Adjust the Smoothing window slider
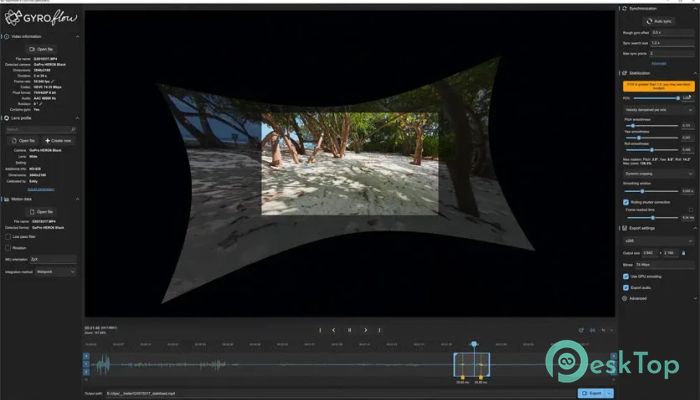Screen dimensions: 700x400 [x=652, y=191]
